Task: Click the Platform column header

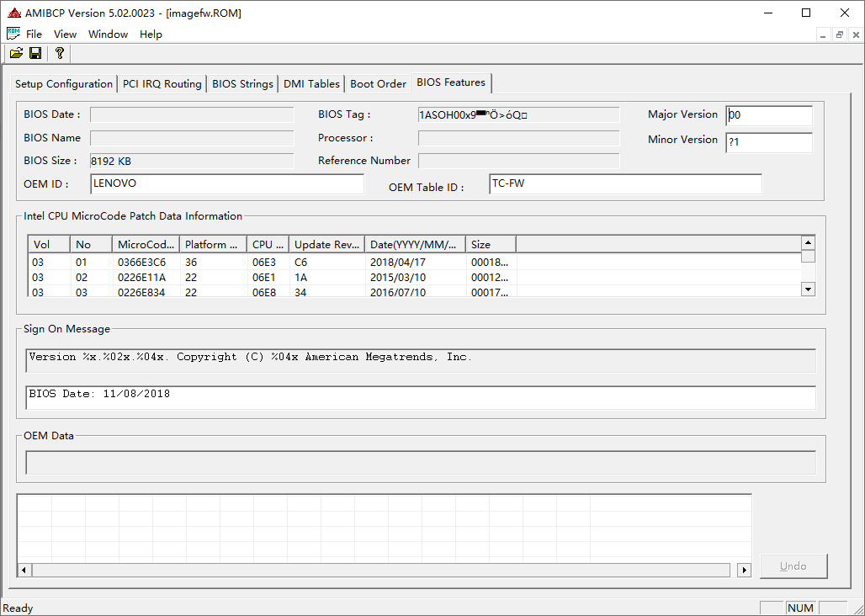Action: coord(213,244)
